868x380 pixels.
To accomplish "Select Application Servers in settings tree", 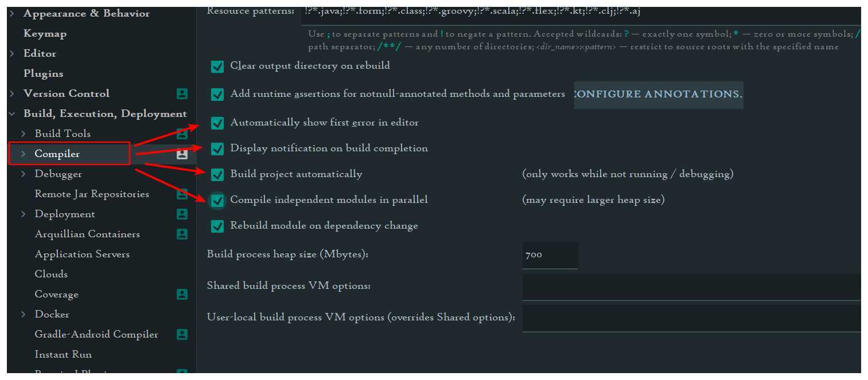I will 82,254.
